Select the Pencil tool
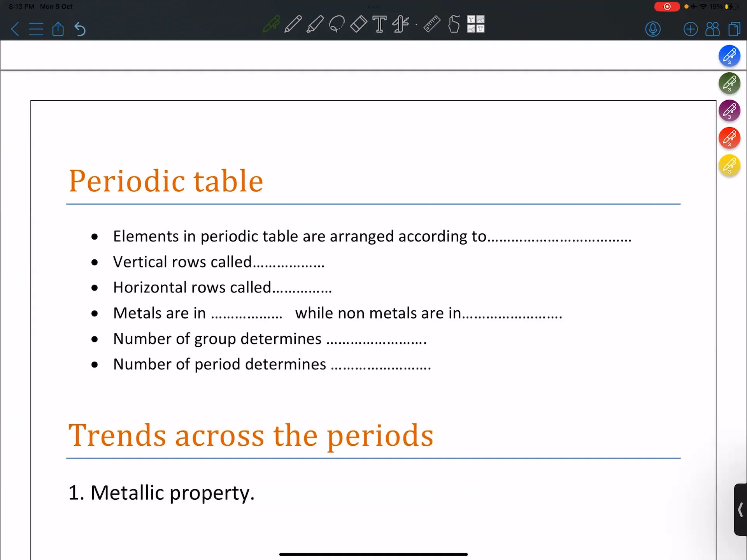 (x=293, y=24)
